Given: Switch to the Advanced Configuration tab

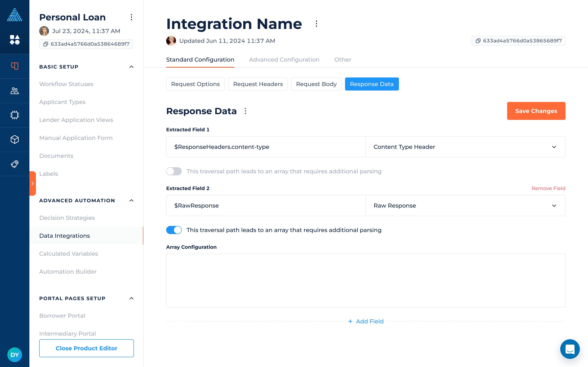Looking at the screenshot, I should [x=284, y=60].
